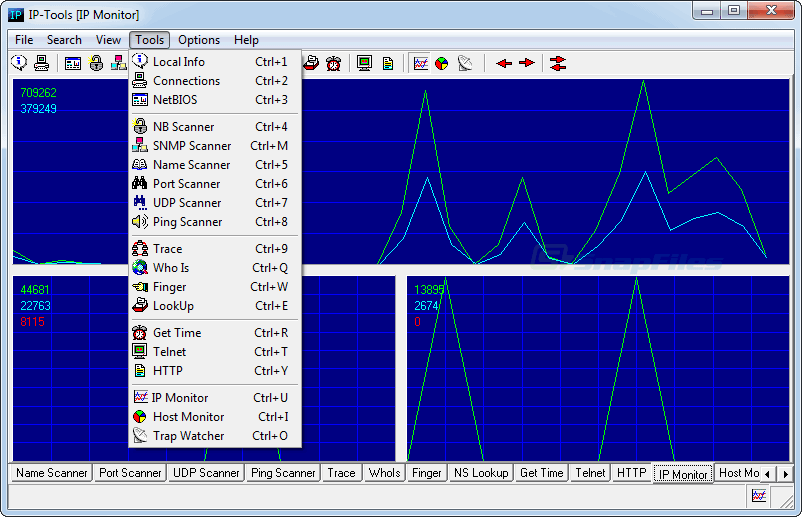Open the Options menu
Image resolution: width=802 pixels, height=517 pixels.
[x=199, y=40]
